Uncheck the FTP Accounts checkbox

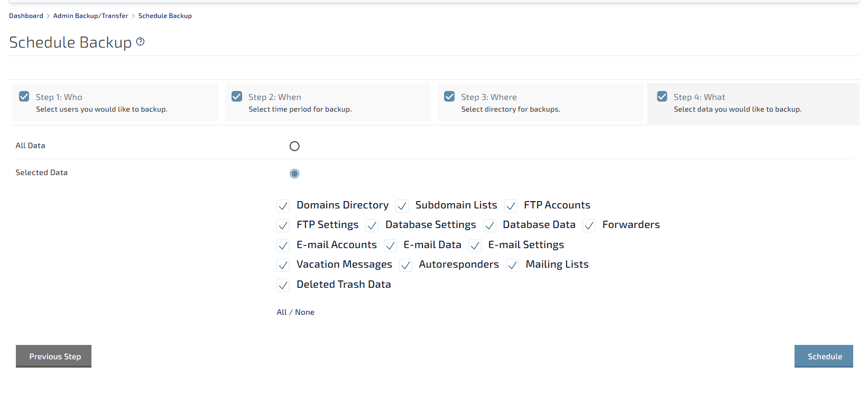(511, 206)
